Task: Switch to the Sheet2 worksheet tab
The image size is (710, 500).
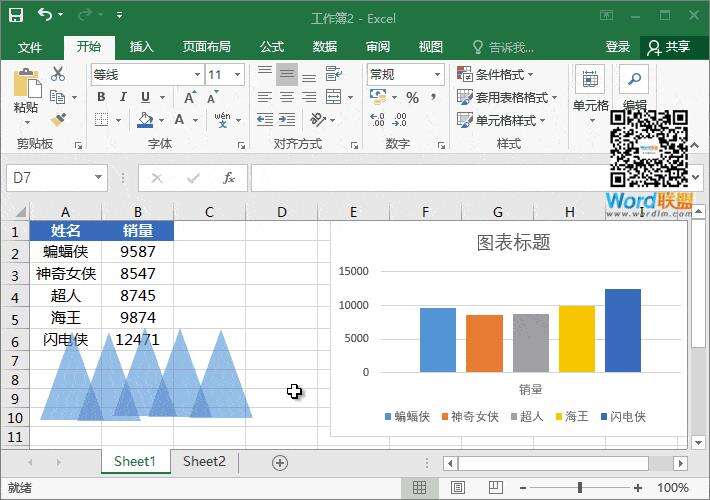Action: point(204,461)
